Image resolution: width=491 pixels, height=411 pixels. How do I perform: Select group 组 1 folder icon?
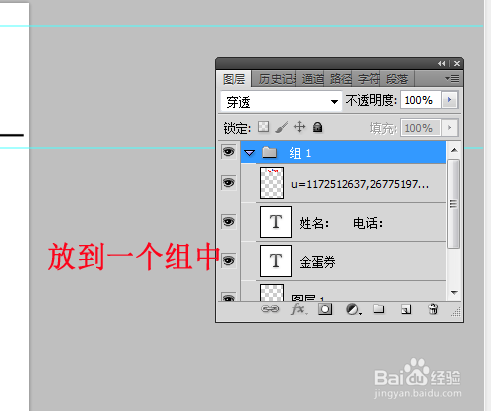pos(269,152)
